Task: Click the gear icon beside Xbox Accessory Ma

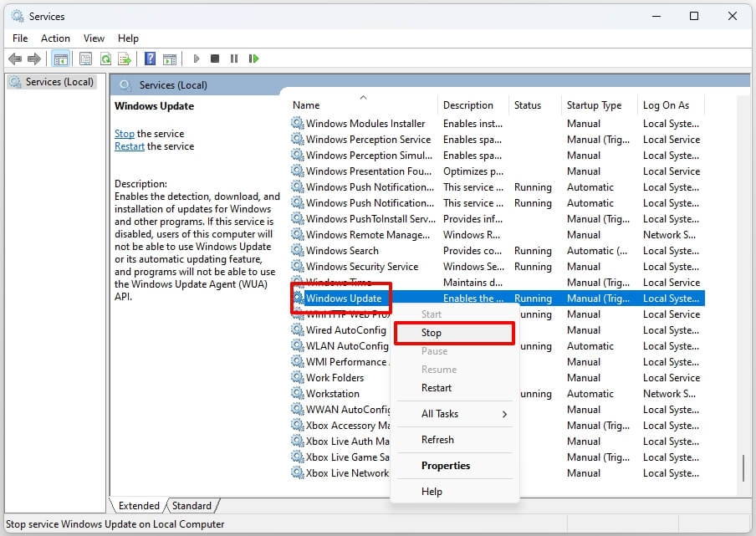Action: [298, 426]
